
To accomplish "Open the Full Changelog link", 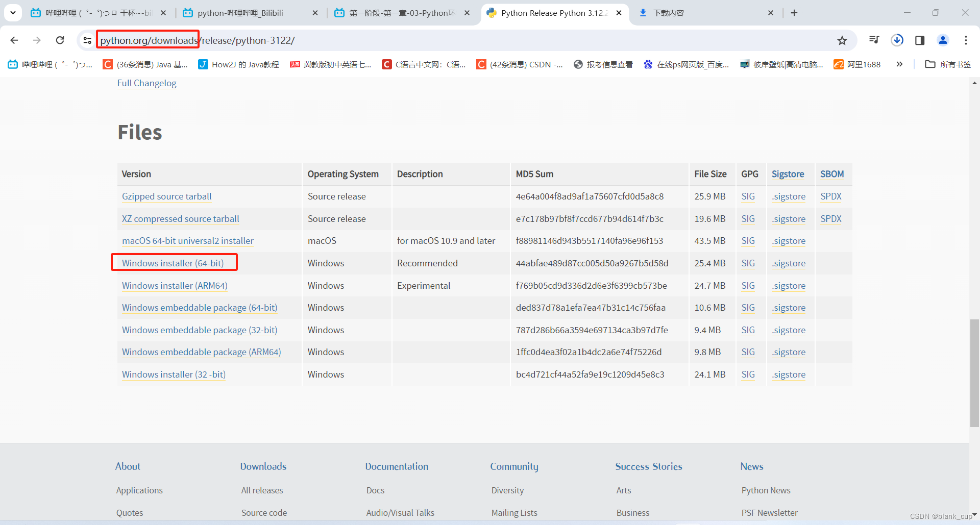I will (x=146, y=83).
